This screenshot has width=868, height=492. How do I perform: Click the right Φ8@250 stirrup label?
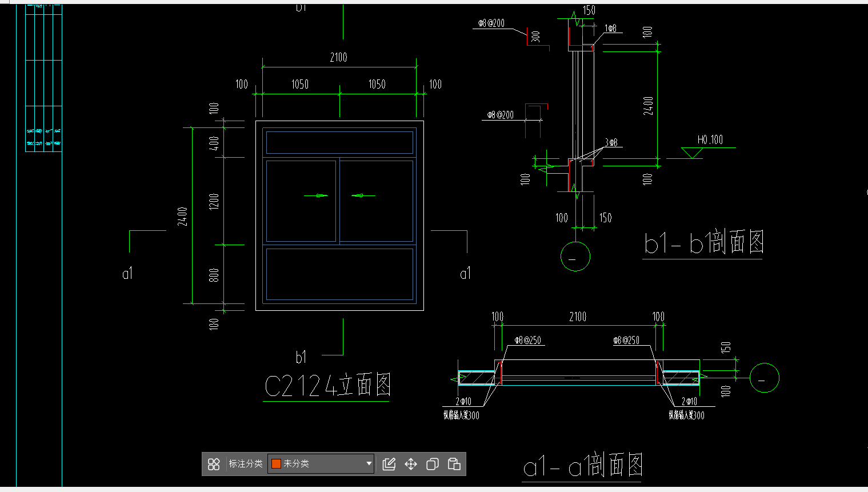(x=626, y=340)
